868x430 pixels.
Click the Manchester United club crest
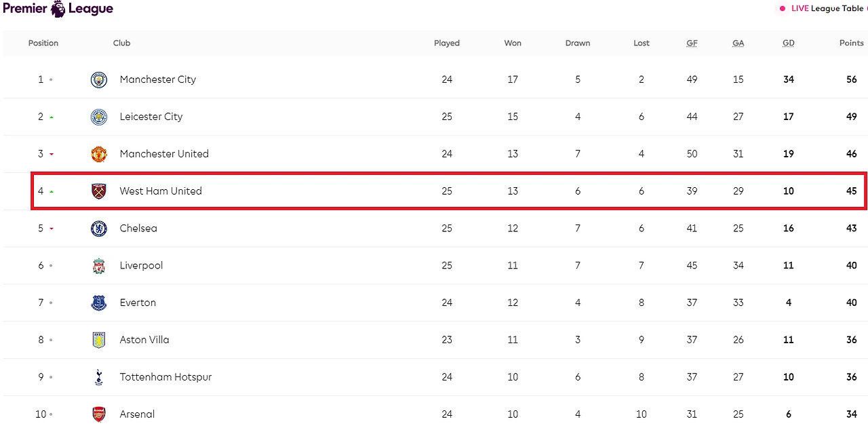[x=99, y=155]
